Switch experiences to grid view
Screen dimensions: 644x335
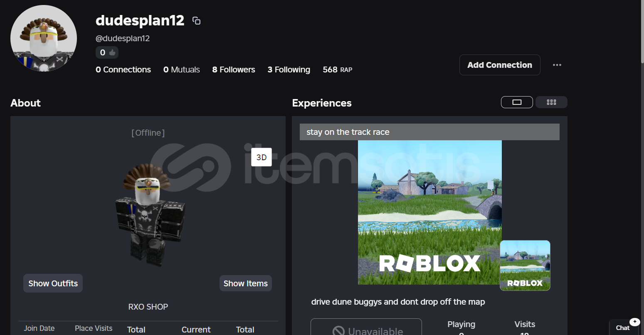coord(551,102)
